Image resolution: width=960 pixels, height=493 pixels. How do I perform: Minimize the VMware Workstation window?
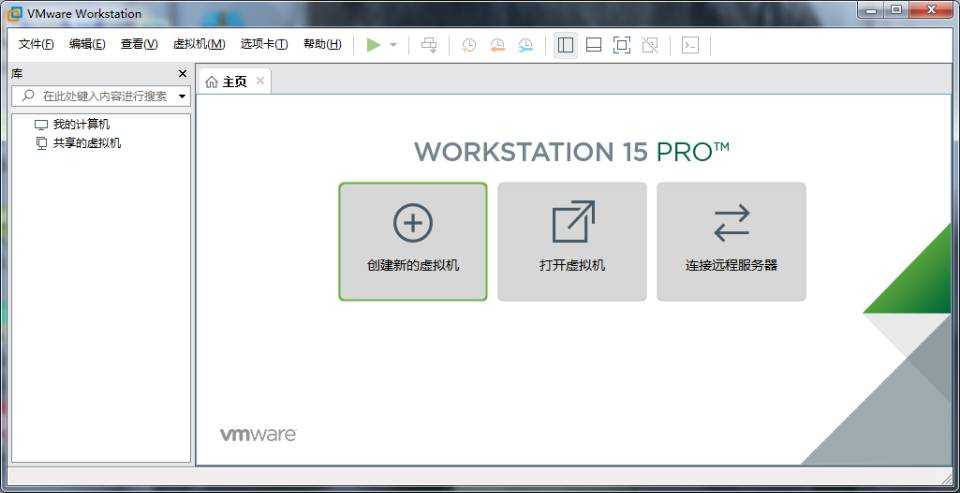pos(872,10)
